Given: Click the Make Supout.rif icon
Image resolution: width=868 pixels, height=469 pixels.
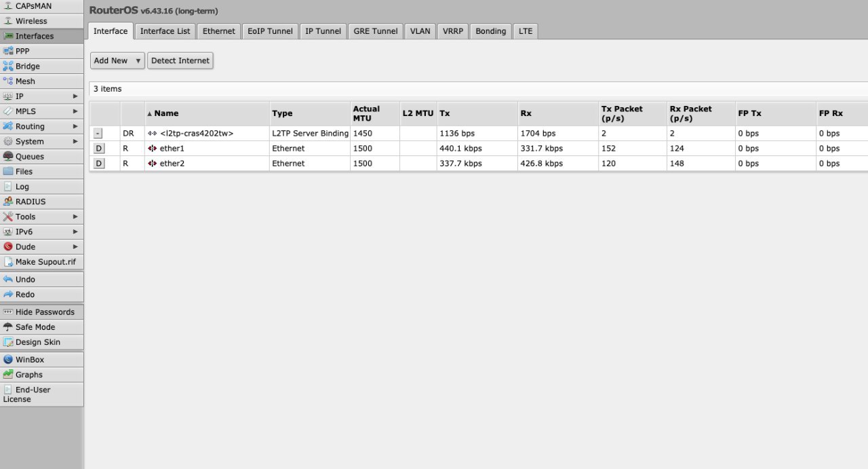Looking at the screenshot, I should coord(8,261).
